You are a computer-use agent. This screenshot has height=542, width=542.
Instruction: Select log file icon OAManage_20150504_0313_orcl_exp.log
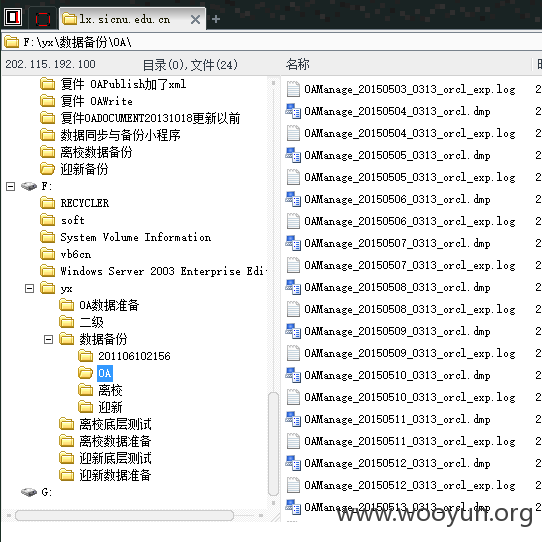[x=293, y=133]
